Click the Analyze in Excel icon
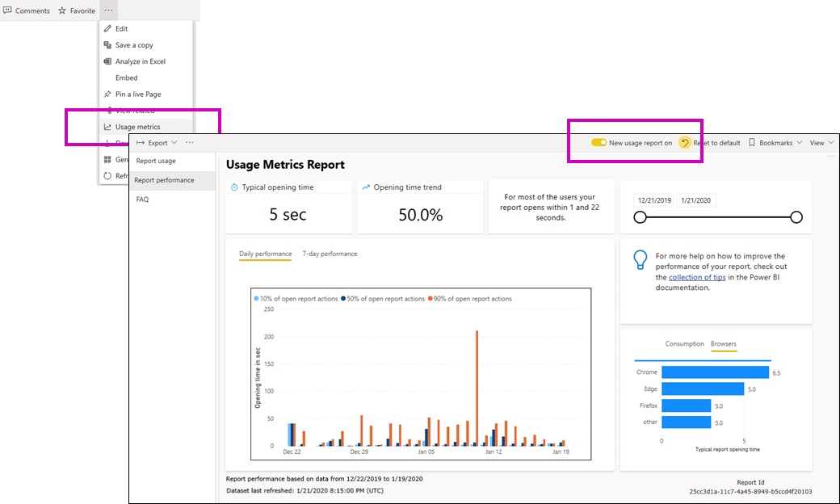The image size is (840, 504). 107,61
